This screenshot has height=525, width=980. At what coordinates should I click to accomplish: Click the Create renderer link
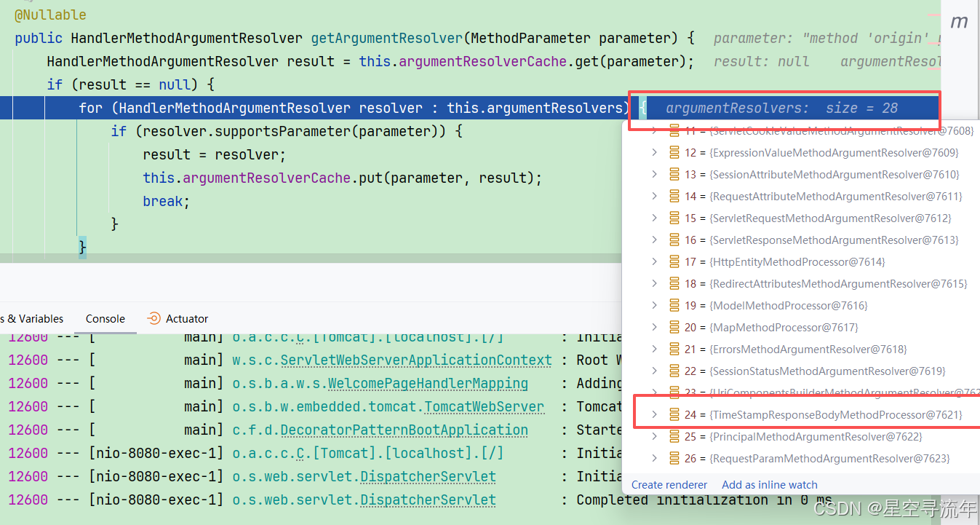pyautogui.click(x=669, y=484)
